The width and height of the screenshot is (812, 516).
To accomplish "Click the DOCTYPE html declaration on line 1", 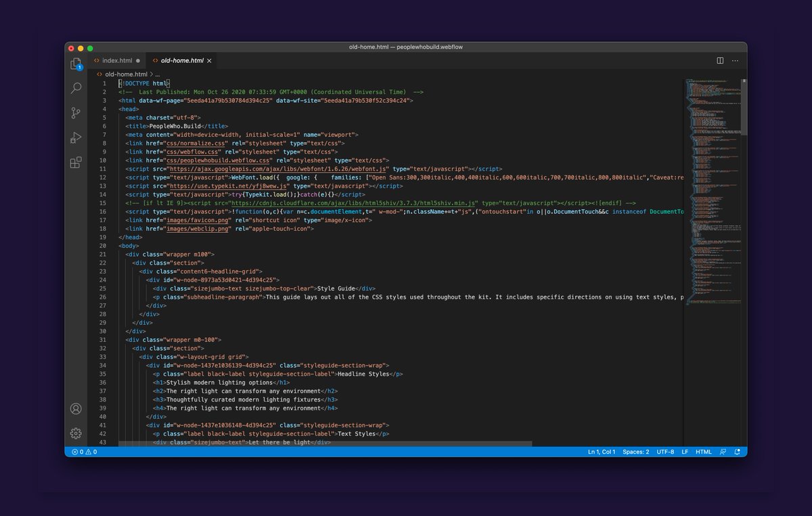I will pyautogui.click(x=144, y=83).
